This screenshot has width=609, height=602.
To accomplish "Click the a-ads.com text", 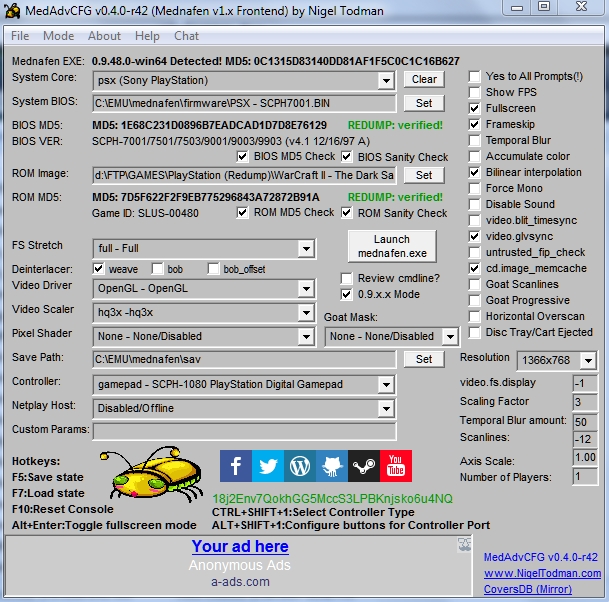I will tap(240, 582).
